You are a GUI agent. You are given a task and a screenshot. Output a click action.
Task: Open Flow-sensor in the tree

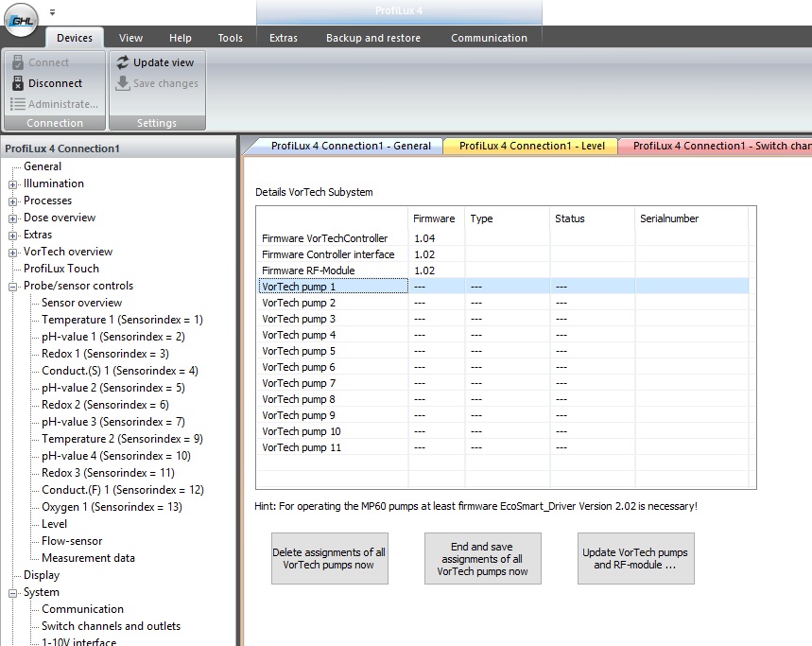(72, 541)
